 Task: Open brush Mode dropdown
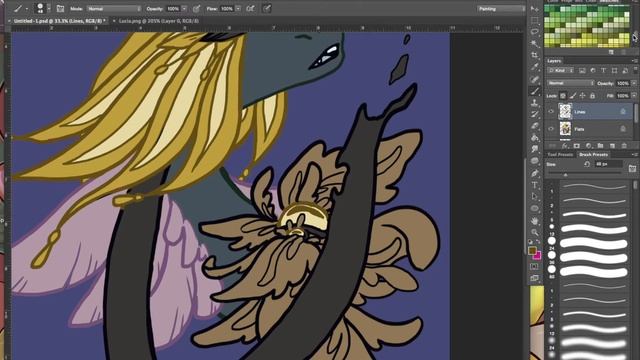click(x=114, y=9)
